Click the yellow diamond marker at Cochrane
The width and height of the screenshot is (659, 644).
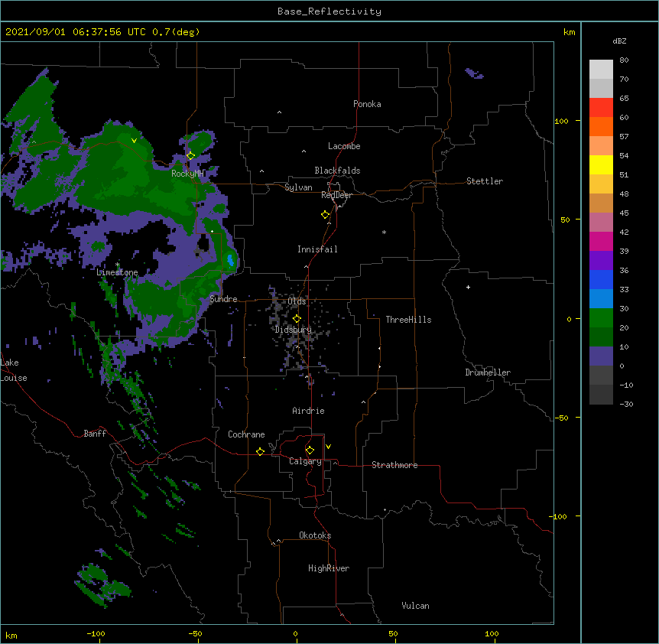[260, 451]
